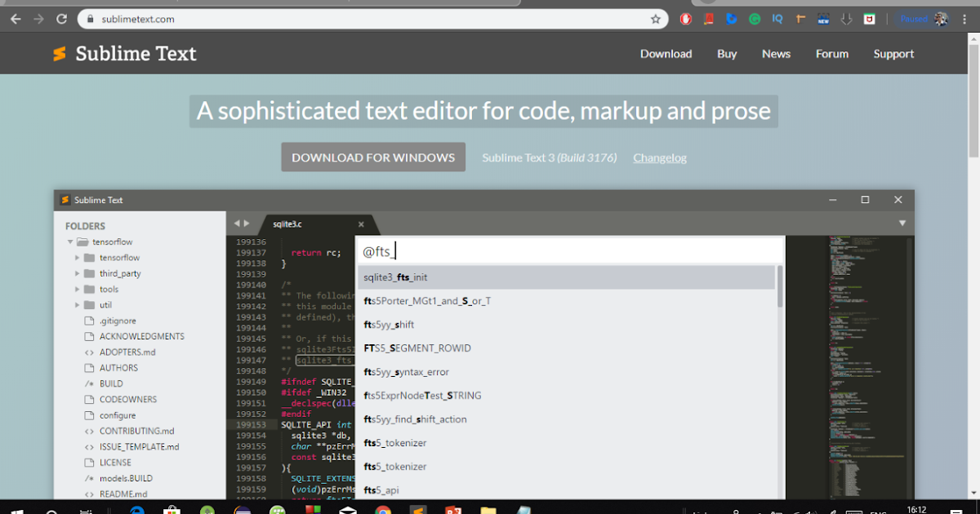This screenshot has width=980, height=514.
Task: Launch Chrome from the taskbar
Action: (382, 507)
